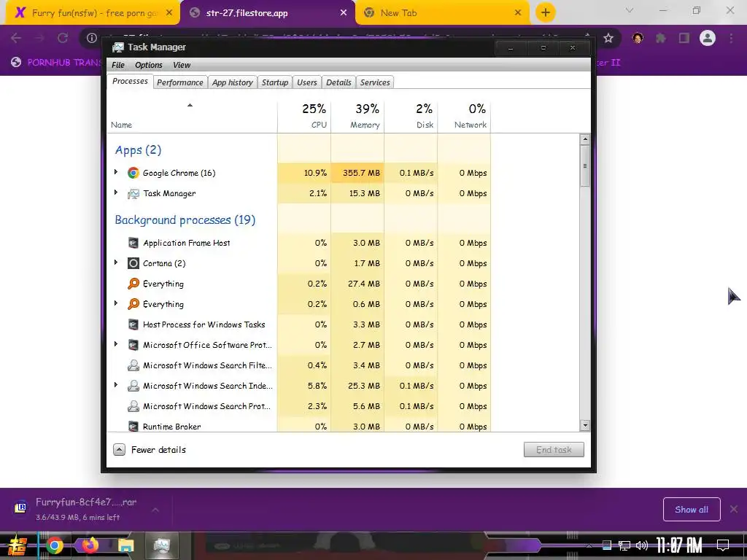Image resolution: width=747 pixels, height=560 pixels.
Task: Click the process list scrollbar thumb
Action: 585,166
